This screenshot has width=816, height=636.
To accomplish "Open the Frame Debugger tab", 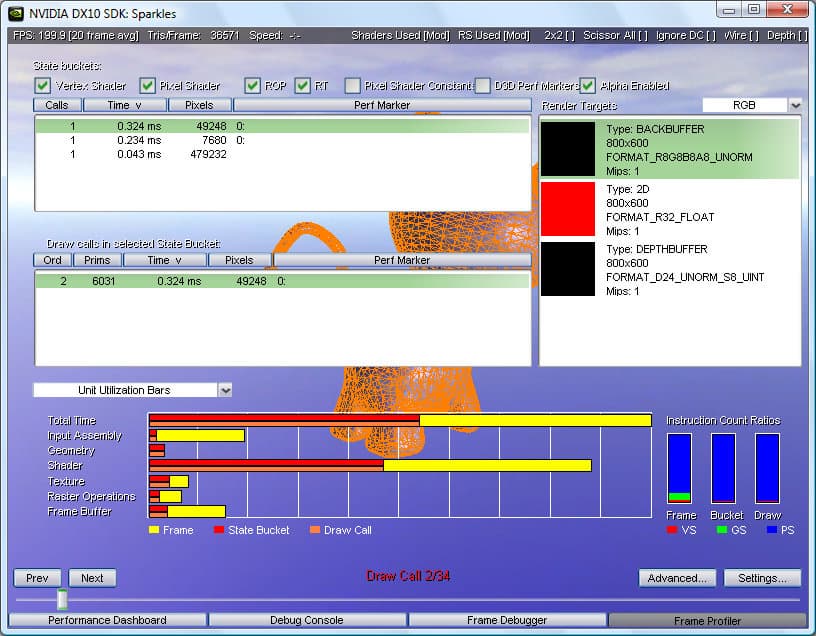I will tap(507, 620).
